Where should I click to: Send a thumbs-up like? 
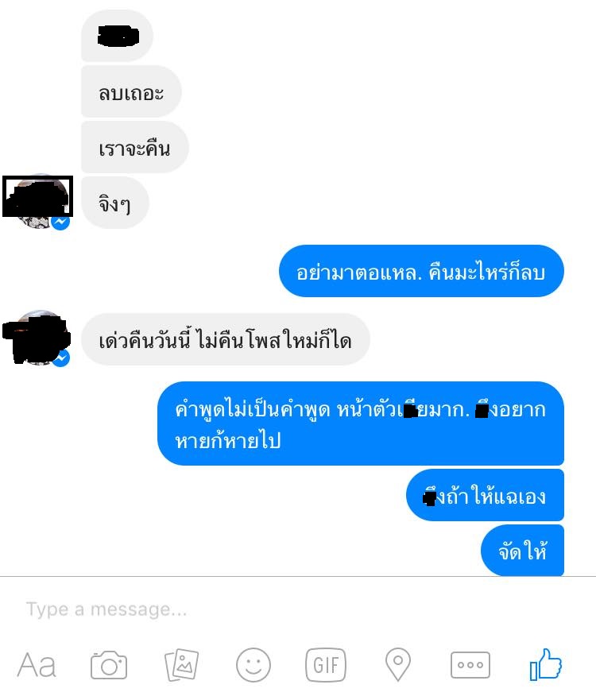[x=545, y=664]
